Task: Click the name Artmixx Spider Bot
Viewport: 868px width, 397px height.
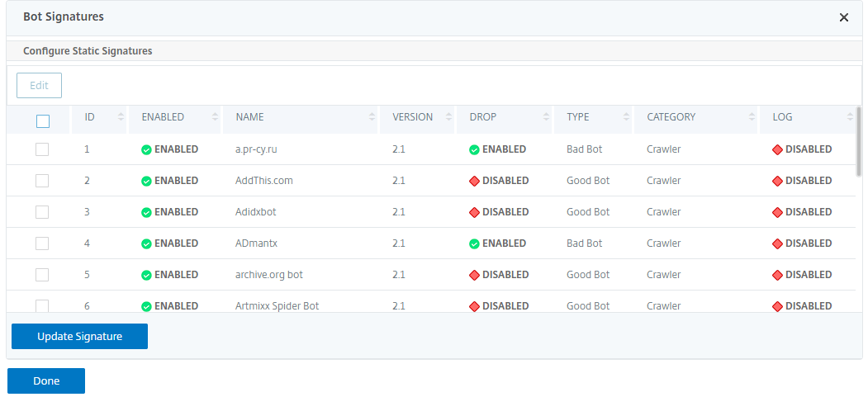Action: 277,305
